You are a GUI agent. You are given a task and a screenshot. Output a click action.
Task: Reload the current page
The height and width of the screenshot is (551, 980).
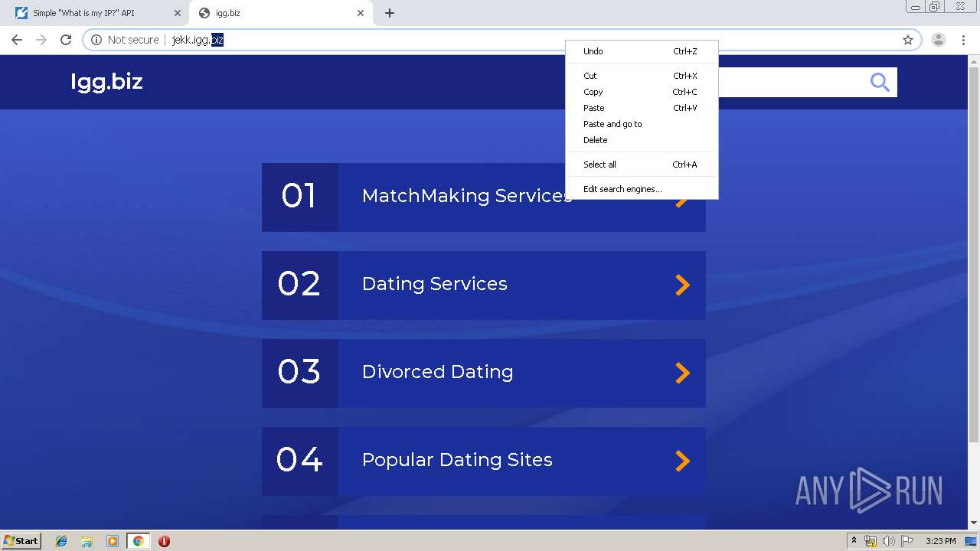click(66, 40)
